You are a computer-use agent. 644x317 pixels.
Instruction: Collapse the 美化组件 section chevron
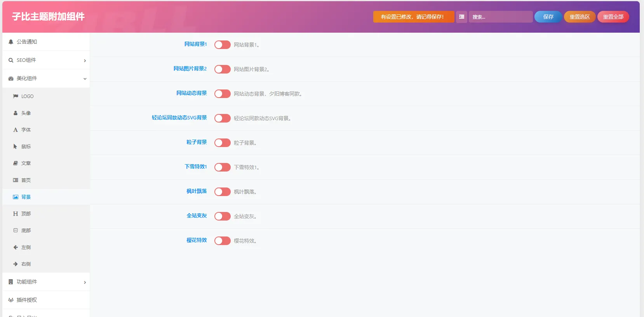click(x=85, y=79)
